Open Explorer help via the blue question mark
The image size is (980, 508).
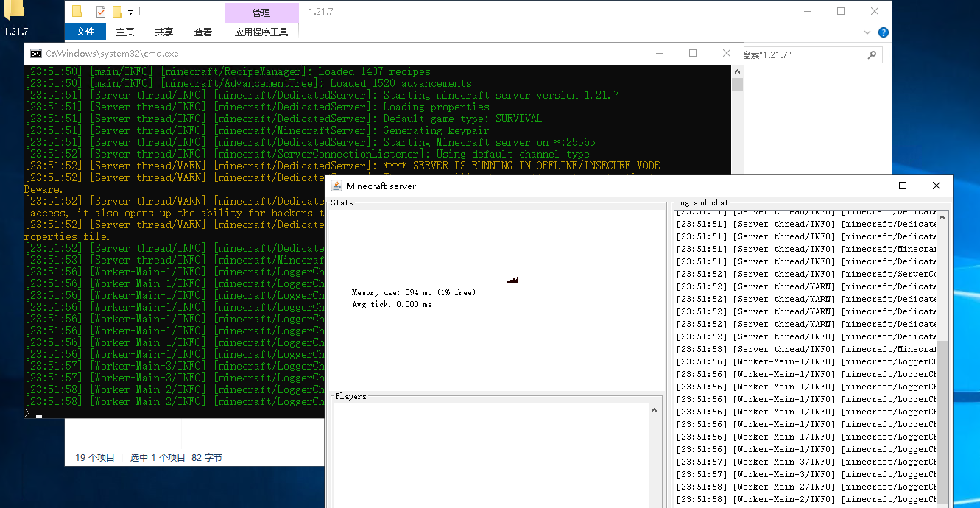pyautogui.click(x=884, y=32)
